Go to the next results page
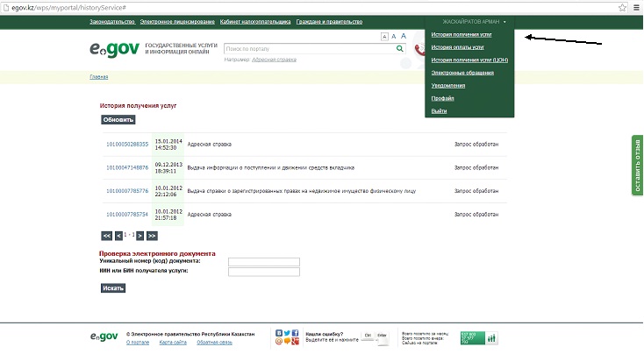The image size is (644, 354). pos(140,236)
